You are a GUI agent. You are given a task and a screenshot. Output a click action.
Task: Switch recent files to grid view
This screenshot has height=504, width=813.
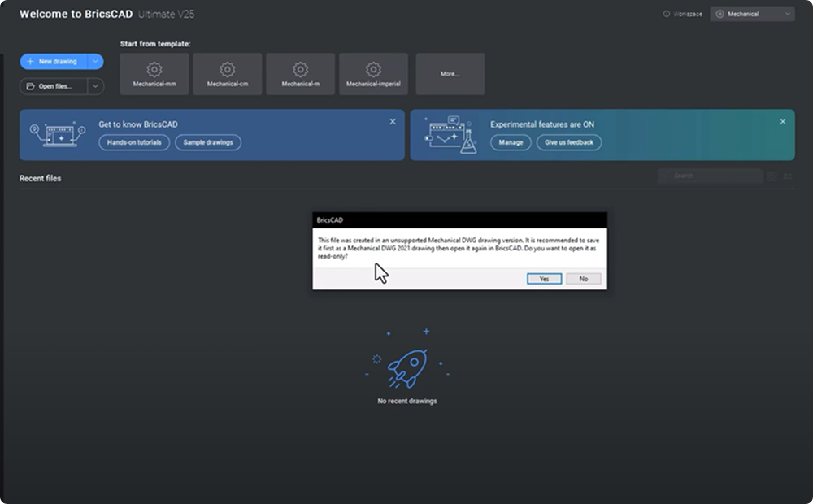click(x=772, y=176)
